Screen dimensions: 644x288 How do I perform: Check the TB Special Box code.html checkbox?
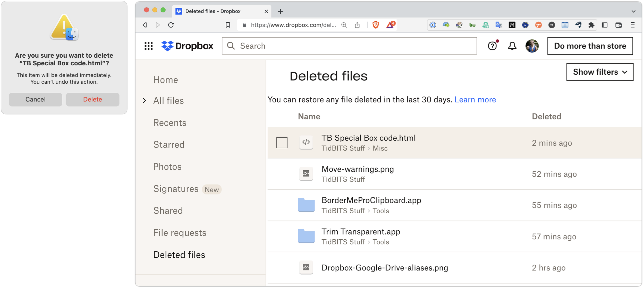point(282,142)
